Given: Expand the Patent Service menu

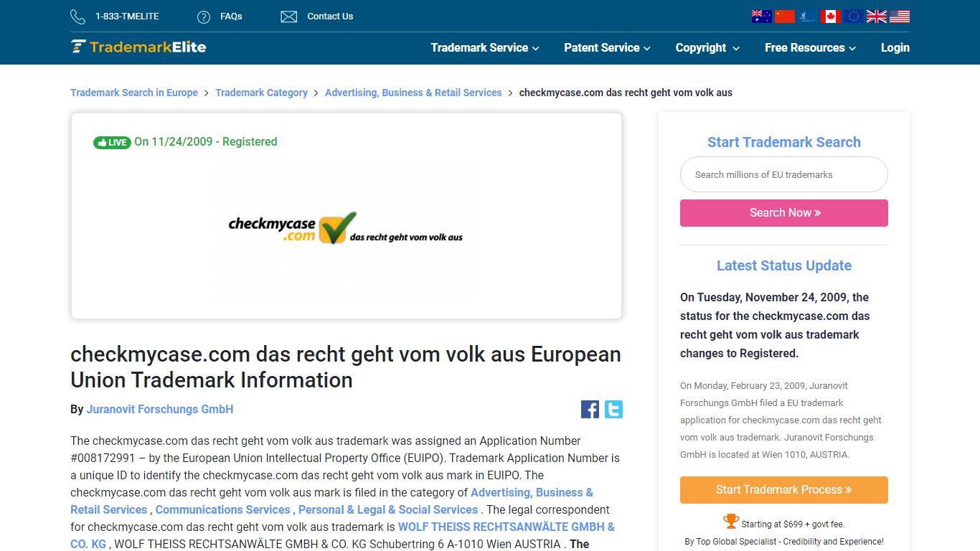Looking at the screenshot, I should [607, 47].
